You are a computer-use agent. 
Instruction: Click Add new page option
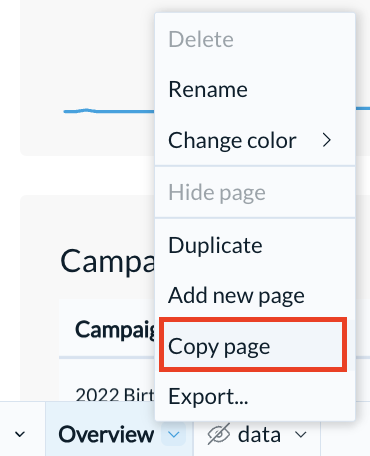click(255, 295)
